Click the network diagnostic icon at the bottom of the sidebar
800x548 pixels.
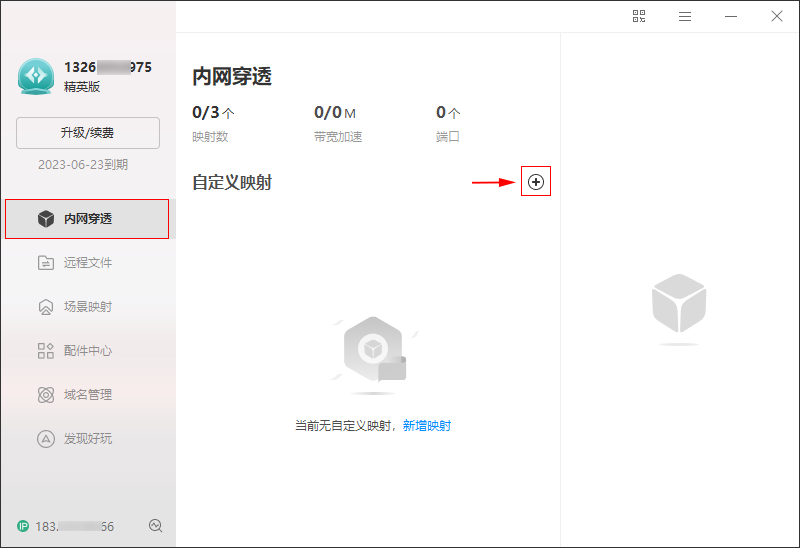pos(156,526)
